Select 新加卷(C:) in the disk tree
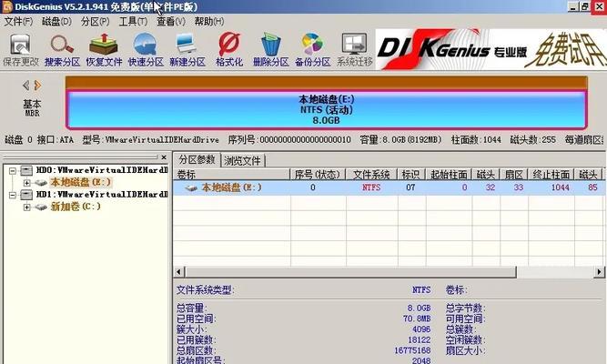 76,207
